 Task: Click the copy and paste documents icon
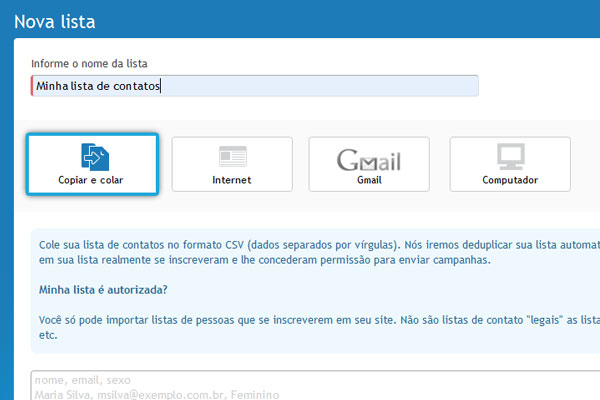click(x=93, y=155)
